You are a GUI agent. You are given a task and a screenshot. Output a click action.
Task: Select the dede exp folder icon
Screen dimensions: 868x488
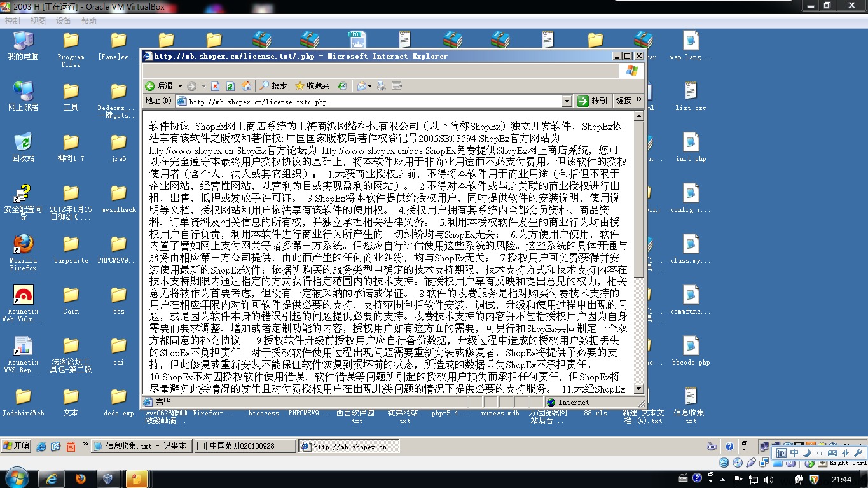118,402
